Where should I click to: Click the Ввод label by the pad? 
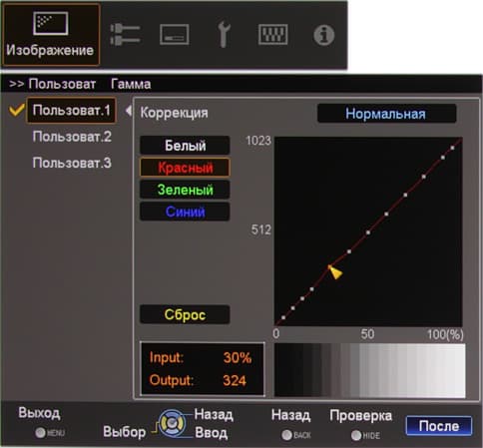(x=212, y=433)
